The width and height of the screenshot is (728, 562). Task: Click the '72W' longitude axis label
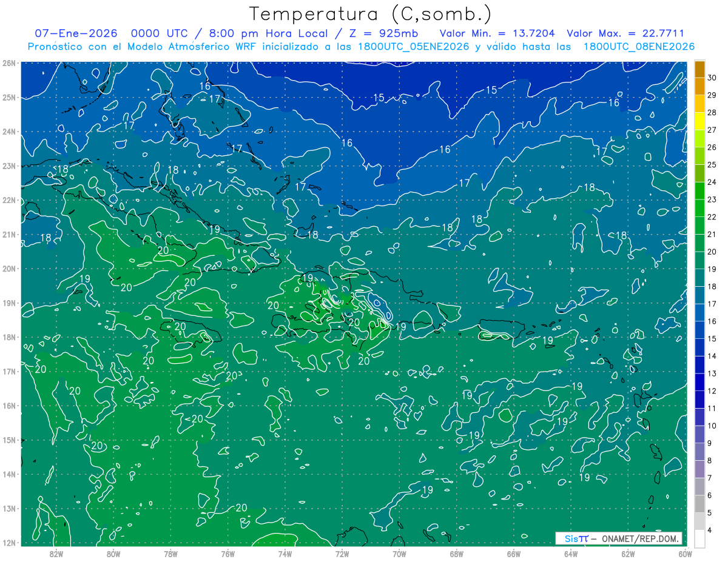tap(342, 554)
